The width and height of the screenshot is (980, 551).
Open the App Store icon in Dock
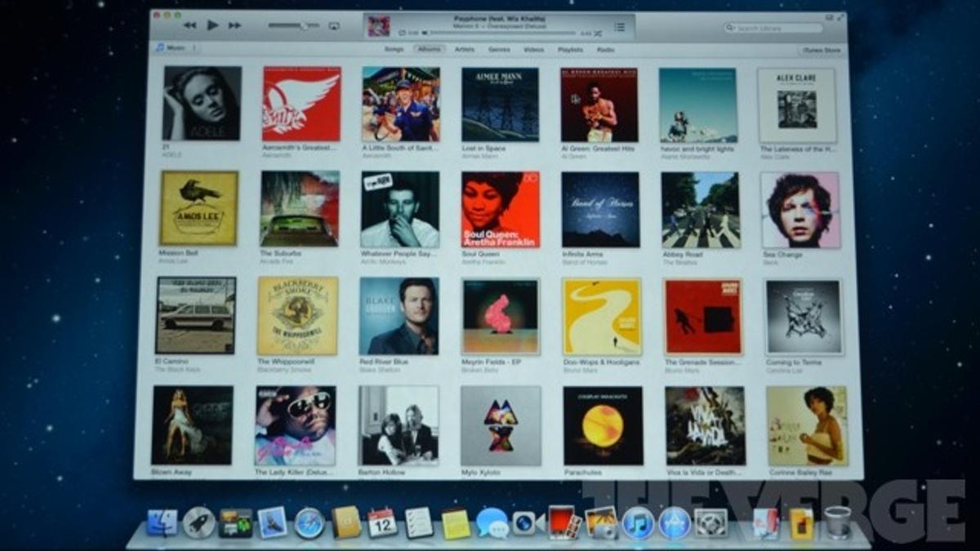675,522
